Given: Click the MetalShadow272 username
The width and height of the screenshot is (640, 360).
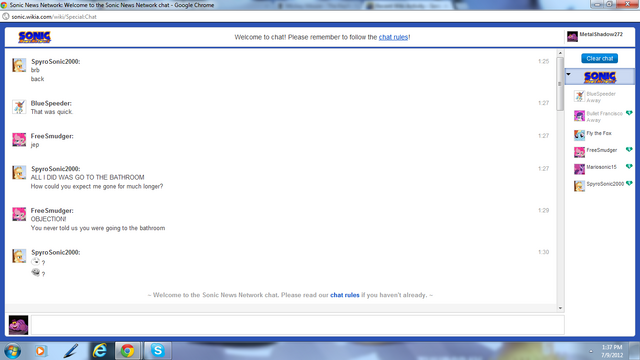Looking at the screenshot, I should [601, 34].
